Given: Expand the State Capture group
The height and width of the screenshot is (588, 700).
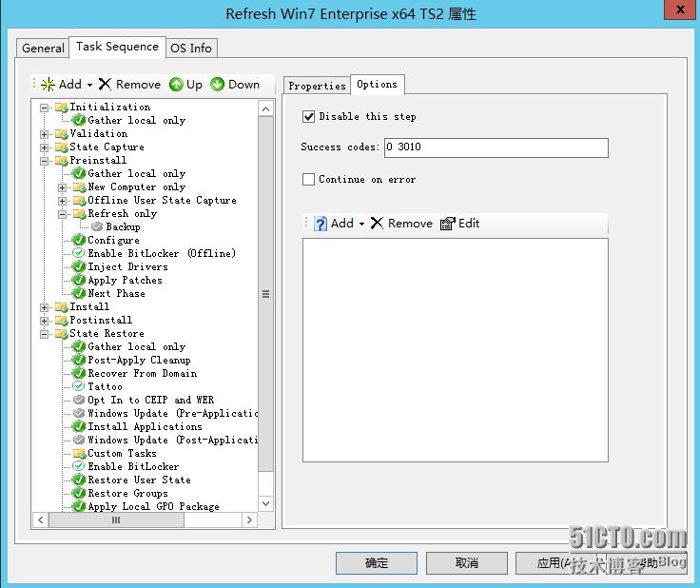Looking at the screenshot, I should coord(44,147).
